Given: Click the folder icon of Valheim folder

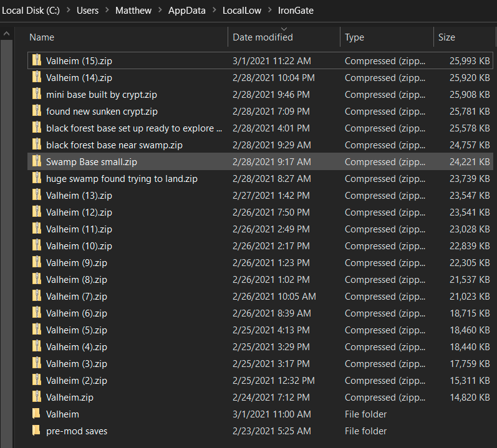Looking at the screenshot, I should click(37, 414).
